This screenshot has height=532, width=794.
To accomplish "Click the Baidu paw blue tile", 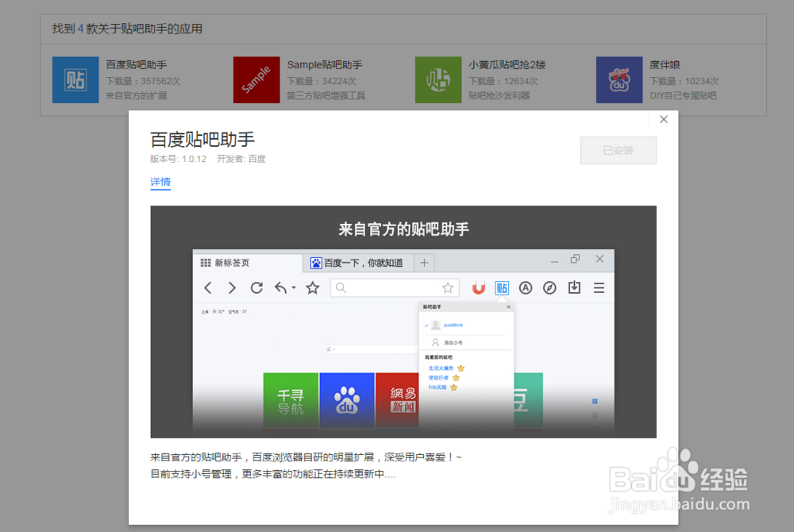I will pos(347,400).
